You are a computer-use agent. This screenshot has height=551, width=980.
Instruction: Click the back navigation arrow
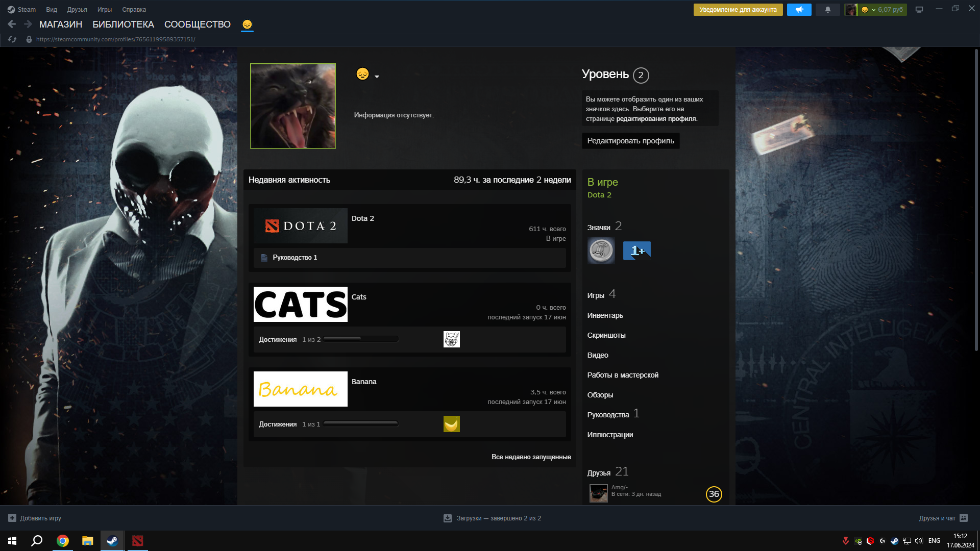(12, 24)
